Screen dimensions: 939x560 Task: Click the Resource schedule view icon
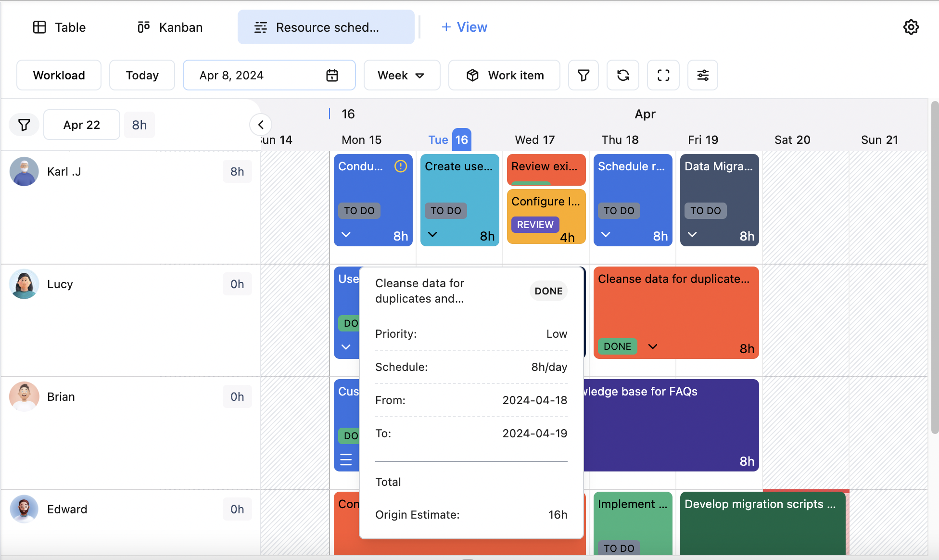tap(260, 27)
